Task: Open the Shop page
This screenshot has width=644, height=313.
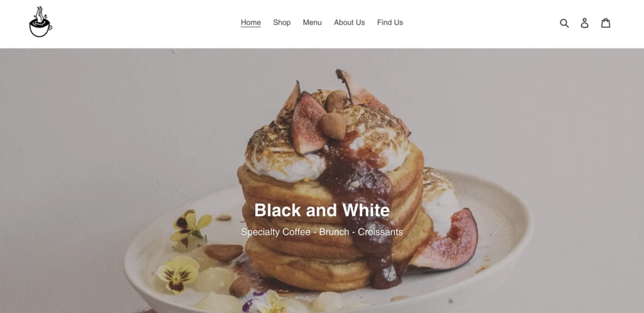Action: [x=282, y=22]
